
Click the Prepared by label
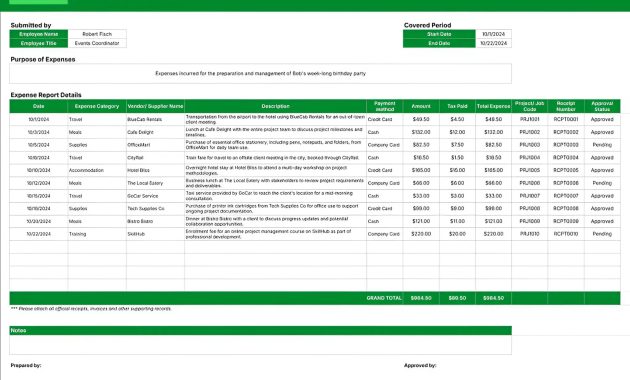tap(26, 366)
